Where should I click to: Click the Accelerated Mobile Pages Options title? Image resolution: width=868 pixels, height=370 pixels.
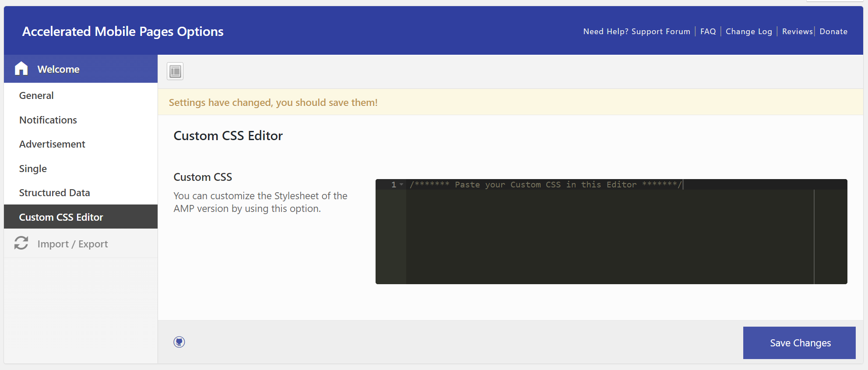pos(123,32)
